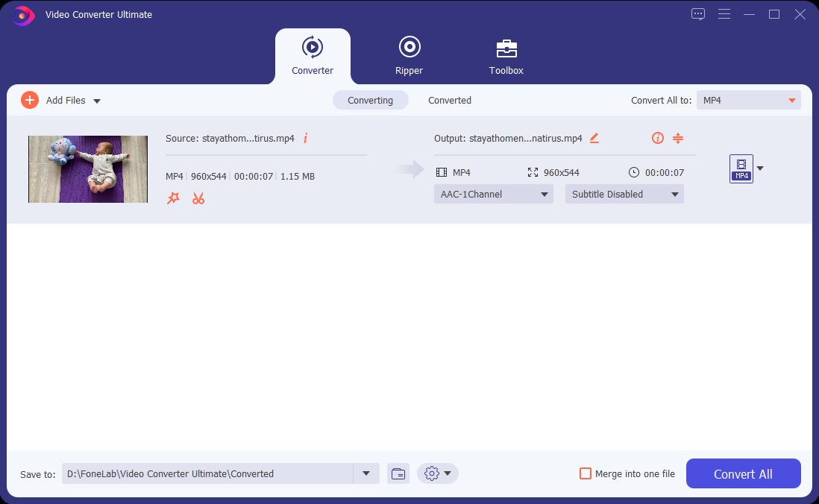Open the Toolbox tab
Screen dimensions: 819x504
coord(506,56)
